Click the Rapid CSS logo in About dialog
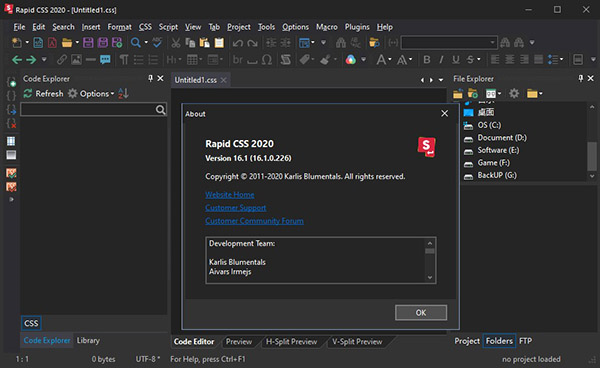The width and height of the screenshot is (600, 368). click(427, 147)
